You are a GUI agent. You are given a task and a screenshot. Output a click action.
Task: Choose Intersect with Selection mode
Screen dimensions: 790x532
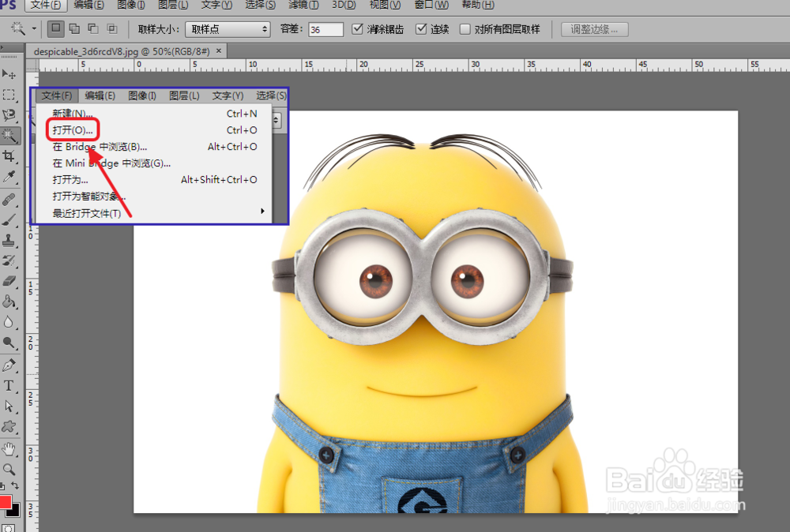[x=112, y=28]
